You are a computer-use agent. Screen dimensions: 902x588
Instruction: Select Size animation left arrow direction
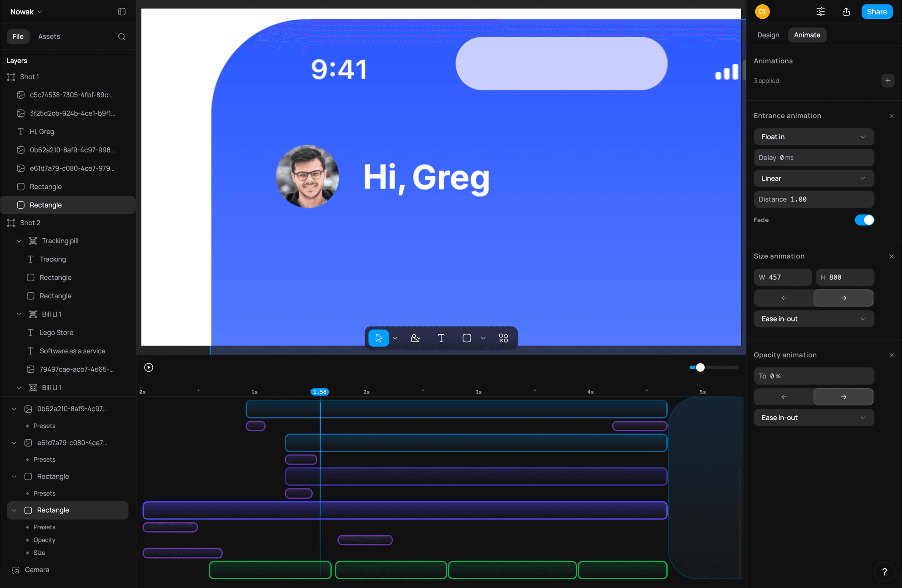tap(784, 298)
